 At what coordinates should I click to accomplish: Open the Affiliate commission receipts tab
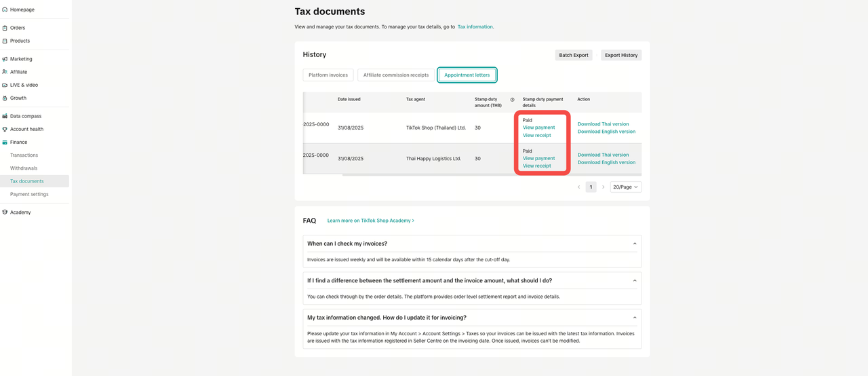click(396, 75)
